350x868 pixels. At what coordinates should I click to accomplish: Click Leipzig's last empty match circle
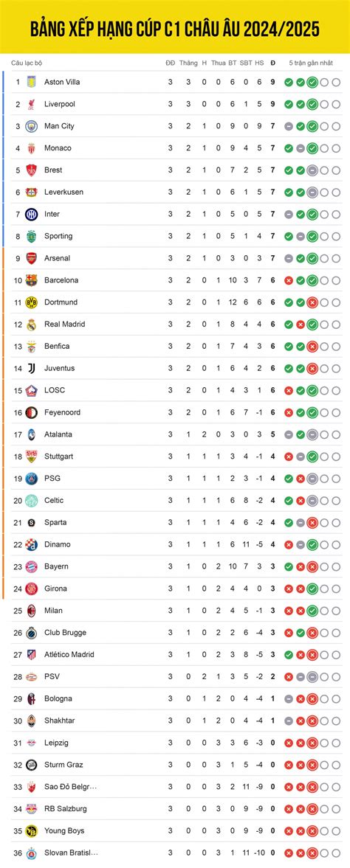(x=336, y=743)
